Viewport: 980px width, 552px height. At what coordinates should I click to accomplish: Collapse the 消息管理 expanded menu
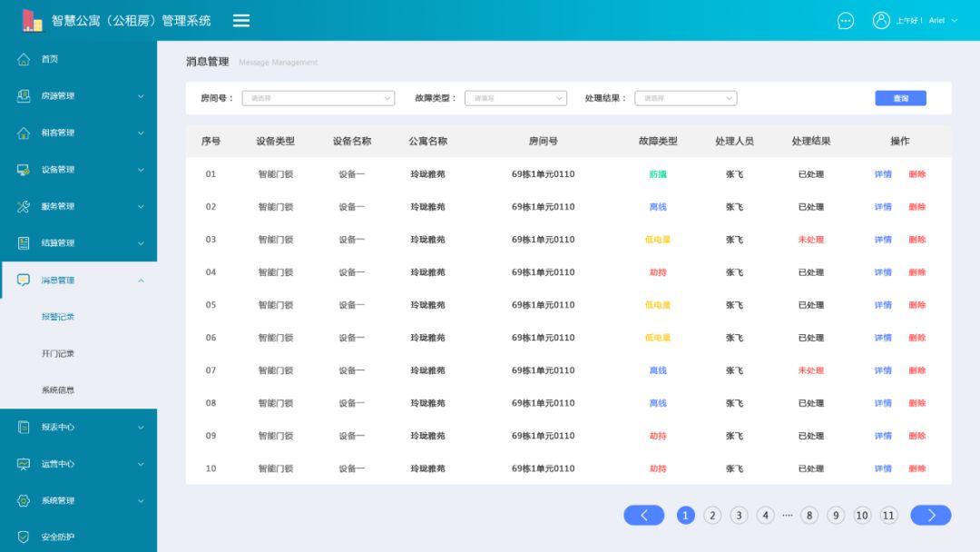click(142, 280)
